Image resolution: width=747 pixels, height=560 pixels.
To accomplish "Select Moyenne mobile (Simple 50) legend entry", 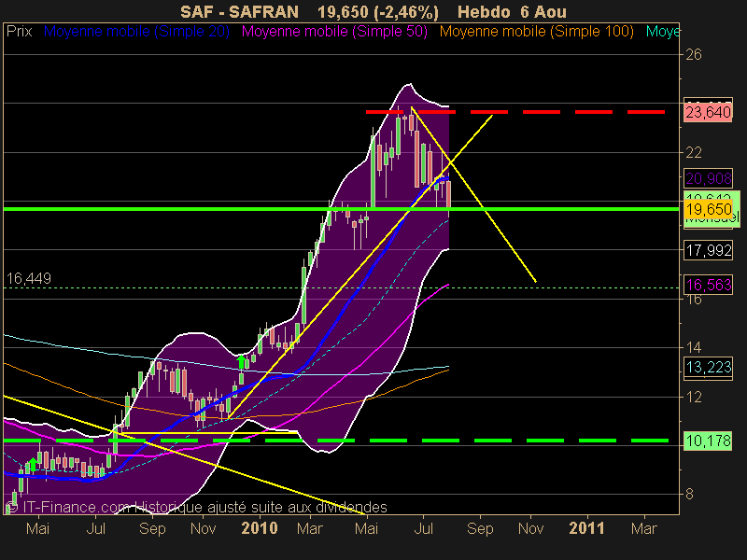I will click(334, 32).
